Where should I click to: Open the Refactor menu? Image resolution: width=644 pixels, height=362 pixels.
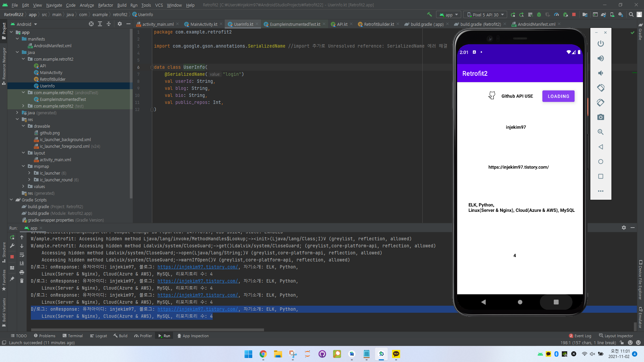point(105,5)
